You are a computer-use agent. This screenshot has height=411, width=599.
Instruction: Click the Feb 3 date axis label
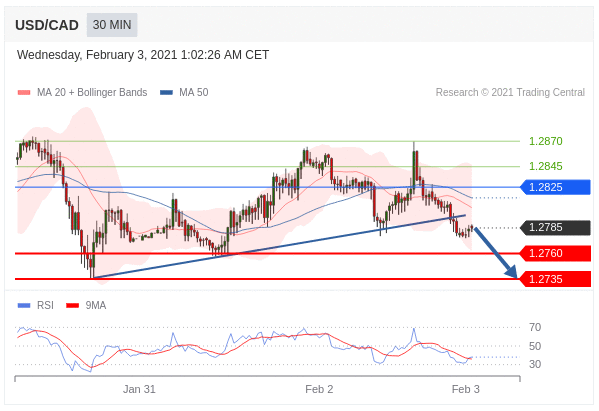(x=465, y=389)
